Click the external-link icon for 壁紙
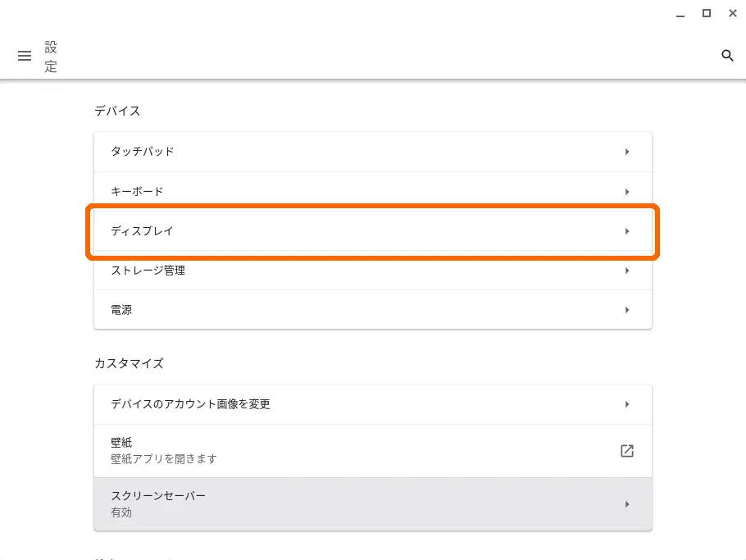Image resolution: width=746 pixels, height=560 pixels. click(627, 451)
